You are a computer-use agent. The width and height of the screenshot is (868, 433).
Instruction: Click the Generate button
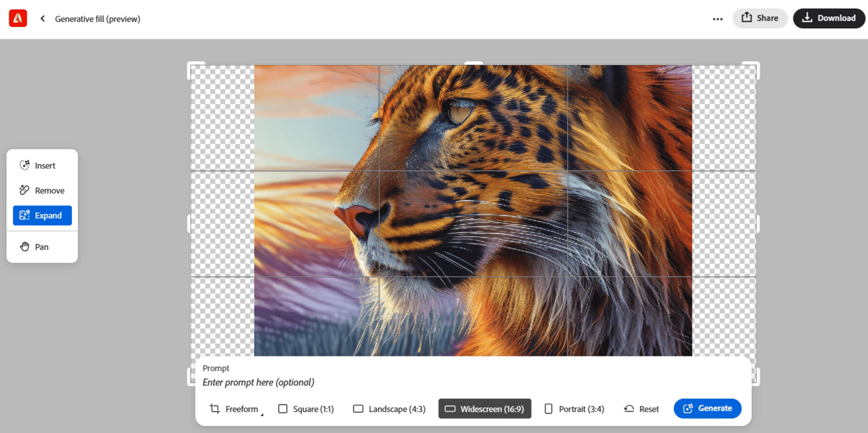(x=707, y=408)
